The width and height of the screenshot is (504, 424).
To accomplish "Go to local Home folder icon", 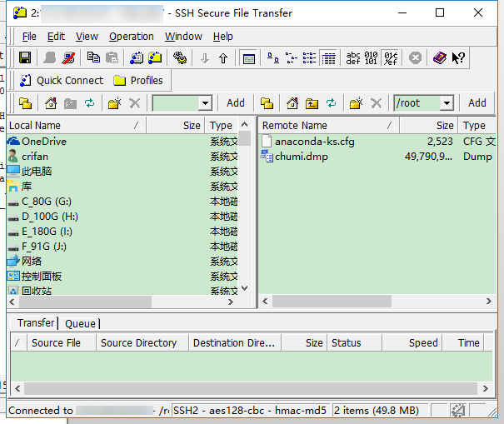I will pos(51,103).
